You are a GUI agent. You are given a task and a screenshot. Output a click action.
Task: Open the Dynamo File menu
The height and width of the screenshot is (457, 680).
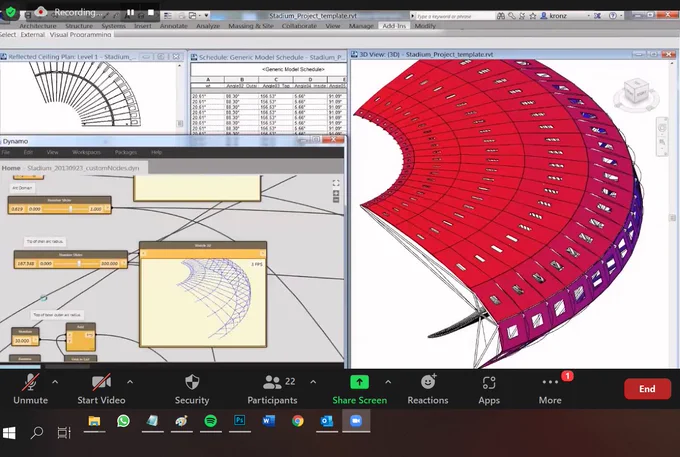tap(6, 152)
